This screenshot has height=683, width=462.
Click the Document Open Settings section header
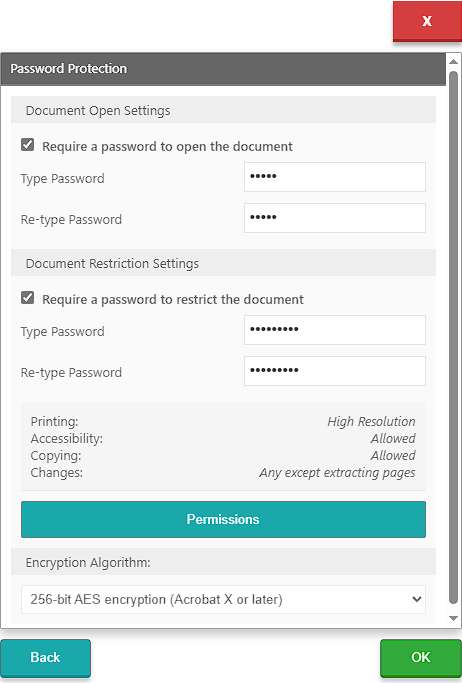[x=223, y=110]
